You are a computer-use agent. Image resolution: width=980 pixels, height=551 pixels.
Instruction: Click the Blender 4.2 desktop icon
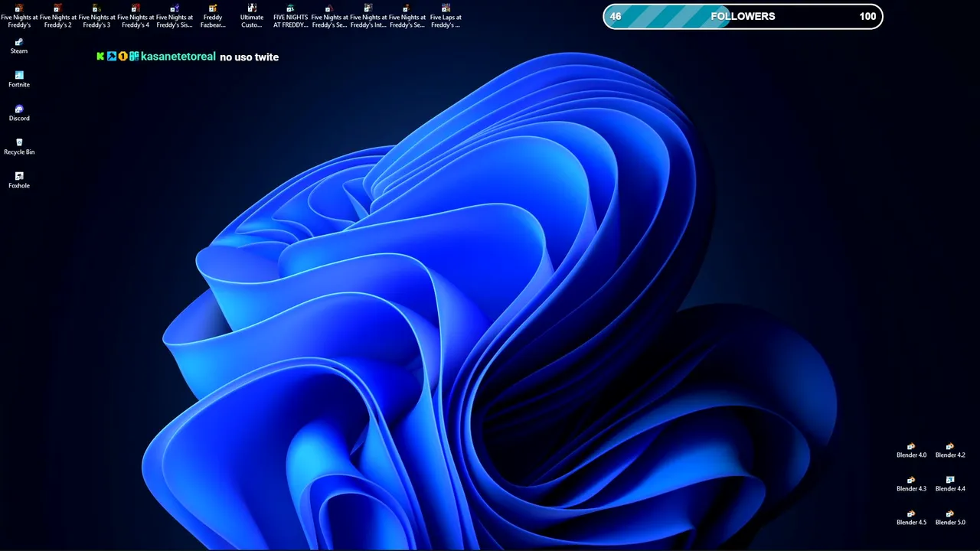coord(950,450)
